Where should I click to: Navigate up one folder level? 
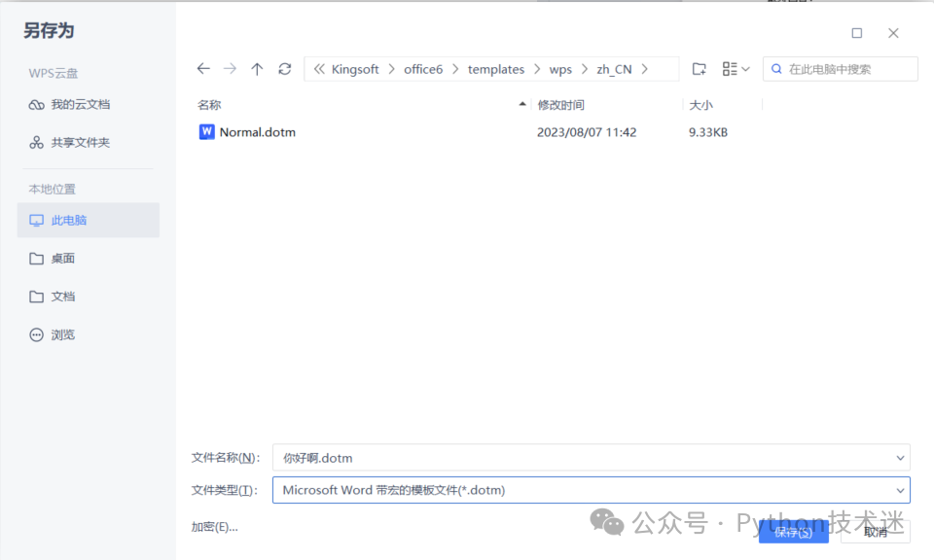257,69
